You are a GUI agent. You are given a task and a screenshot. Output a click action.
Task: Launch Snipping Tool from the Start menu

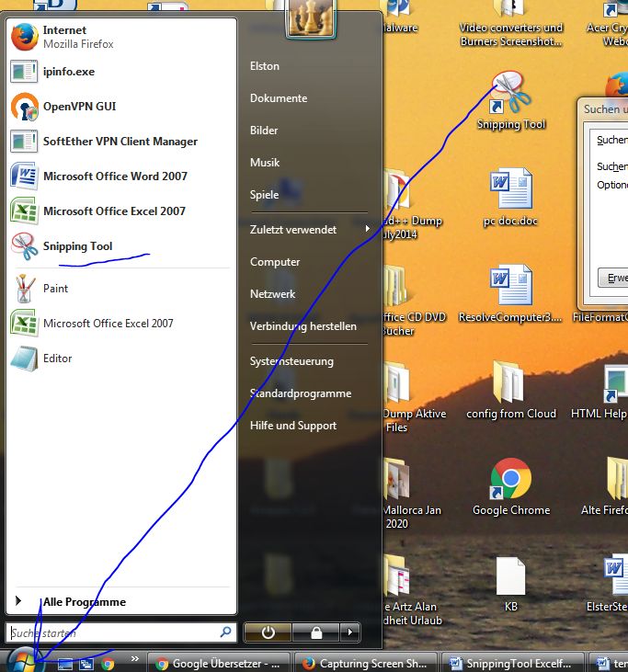coord(121,246)
